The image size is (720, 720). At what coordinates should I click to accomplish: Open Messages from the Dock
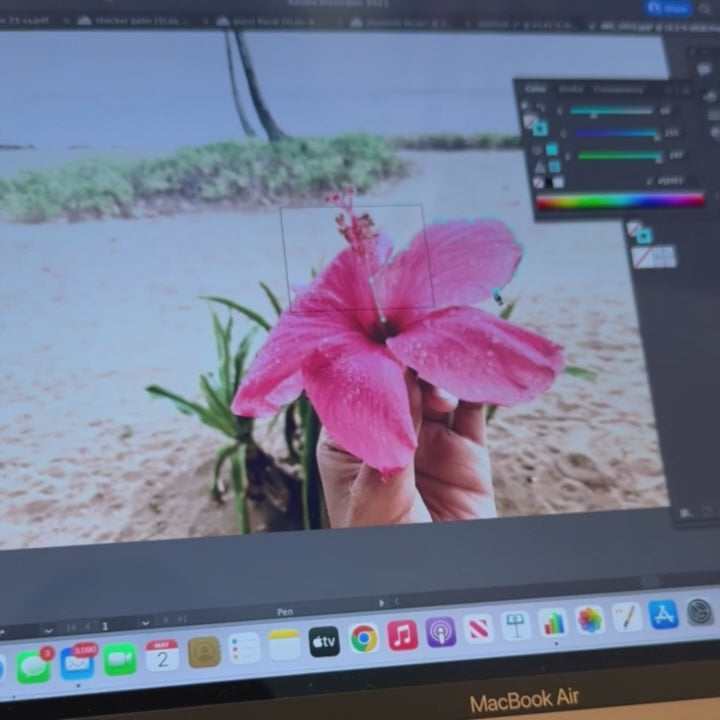[34, 666]
